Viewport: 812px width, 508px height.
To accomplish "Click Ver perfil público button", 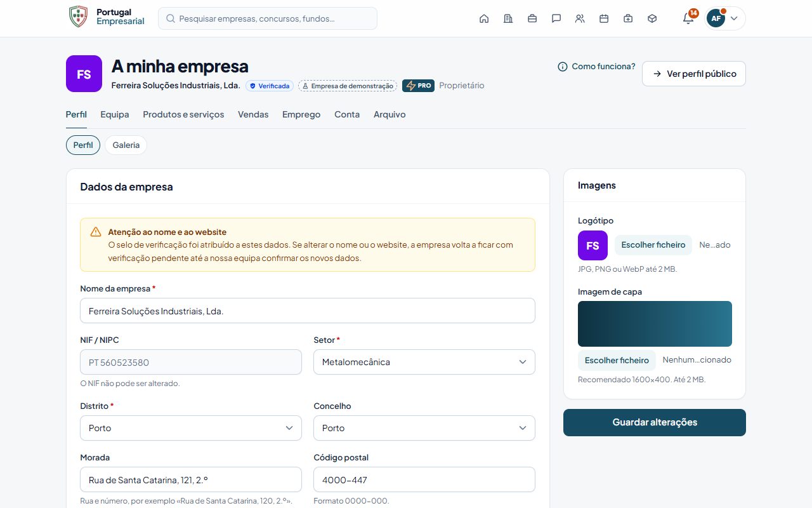I will (694, 74).
